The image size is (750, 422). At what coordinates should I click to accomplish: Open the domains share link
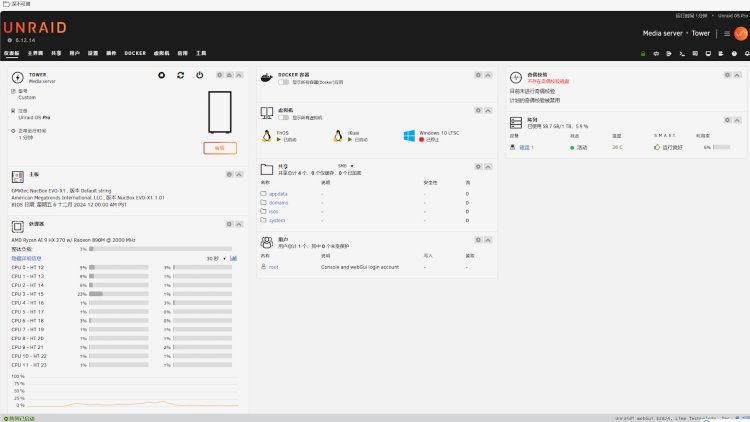pyautogui.click(x=278, y=203)
